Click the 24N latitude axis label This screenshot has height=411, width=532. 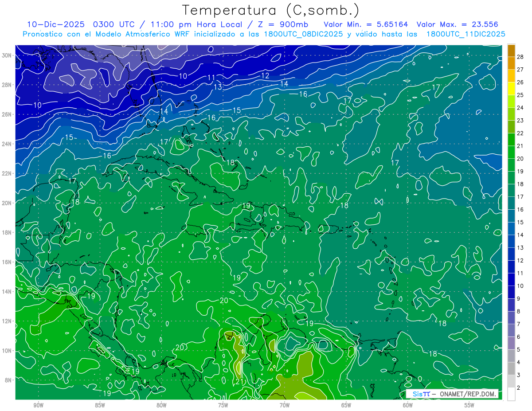(7, 144)
